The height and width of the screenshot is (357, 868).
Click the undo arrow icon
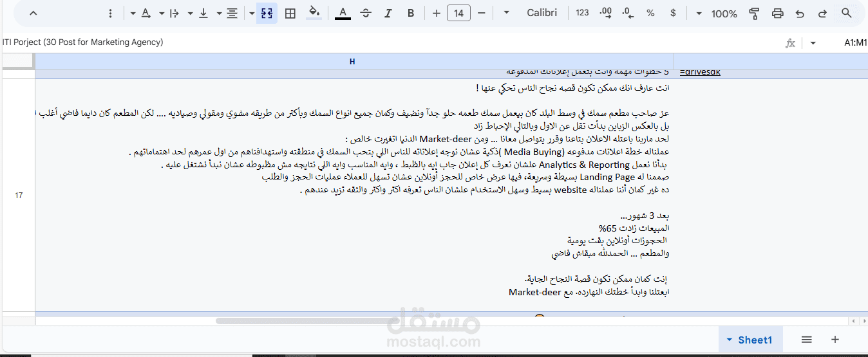pyautogui.click(x=800, y=14)
